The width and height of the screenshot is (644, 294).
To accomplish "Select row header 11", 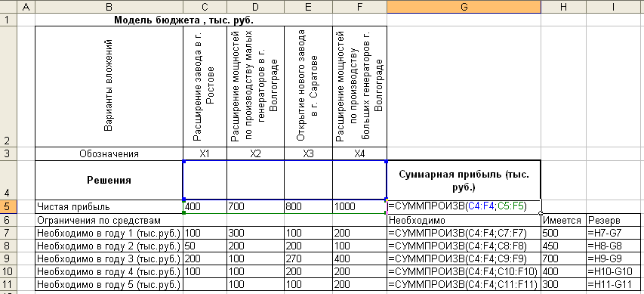I will (x=9, y=284).
